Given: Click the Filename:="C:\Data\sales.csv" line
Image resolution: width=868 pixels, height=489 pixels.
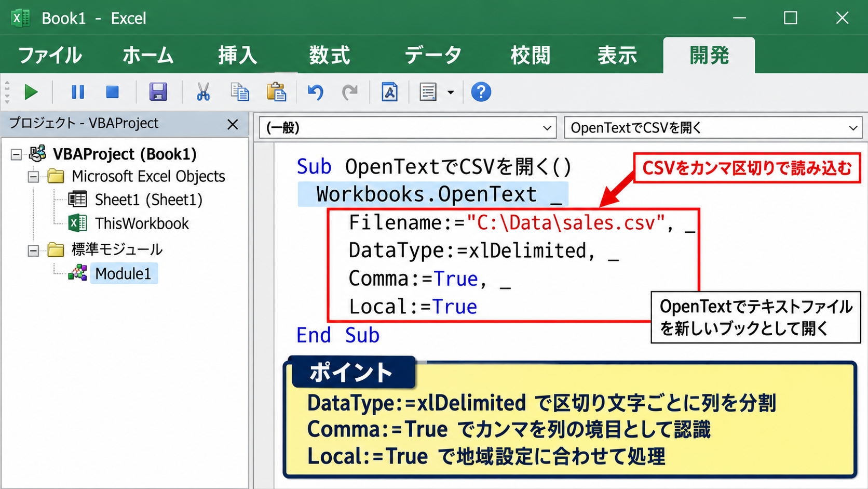Looking at the screenshot, I should [x=521, y=223].
